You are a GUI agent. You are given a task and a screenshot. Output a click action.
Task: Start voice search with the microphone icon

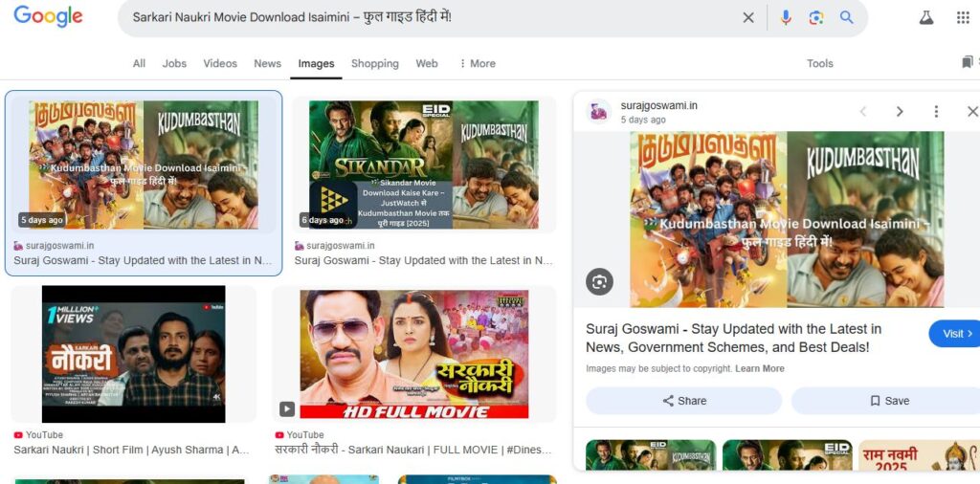click(787, 17)
